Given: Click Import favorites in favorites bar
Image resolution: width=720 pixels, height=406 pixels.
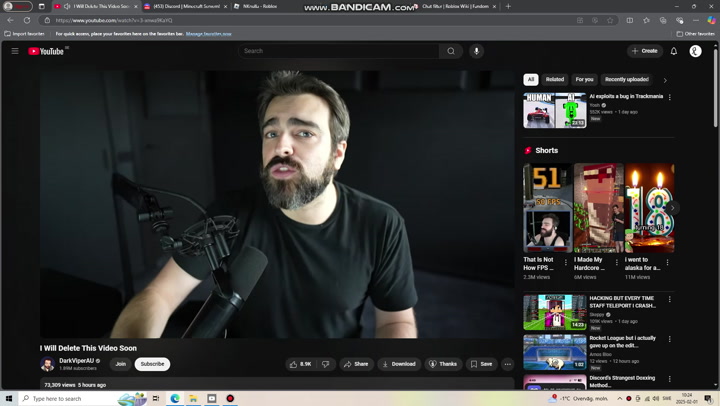Looking at the screenshot, I should (x=24, y=34).
